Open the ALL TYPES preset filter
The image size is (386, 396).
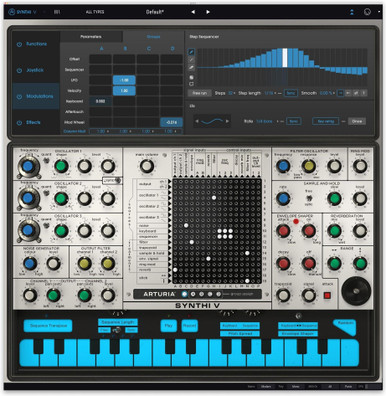95,12
